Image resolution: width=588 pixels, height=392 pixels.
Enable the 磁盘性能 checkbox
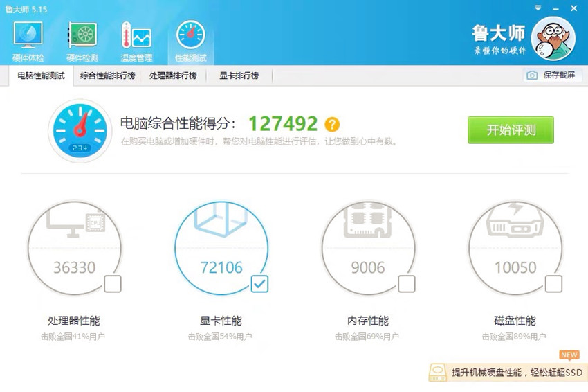tap(553, 284)
